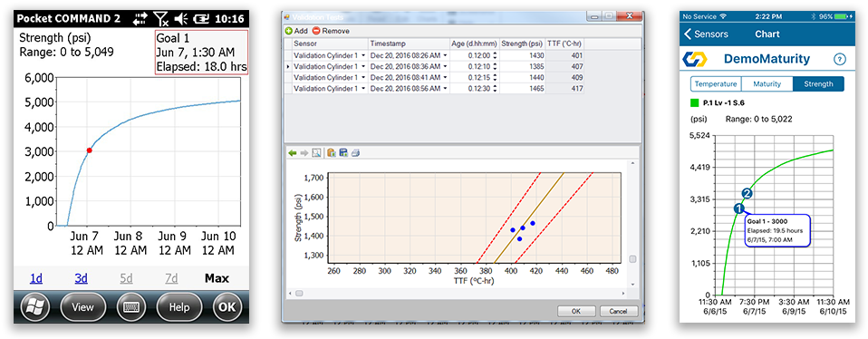Tap the Help button in Pocket COMMAND

pos(179,307)
